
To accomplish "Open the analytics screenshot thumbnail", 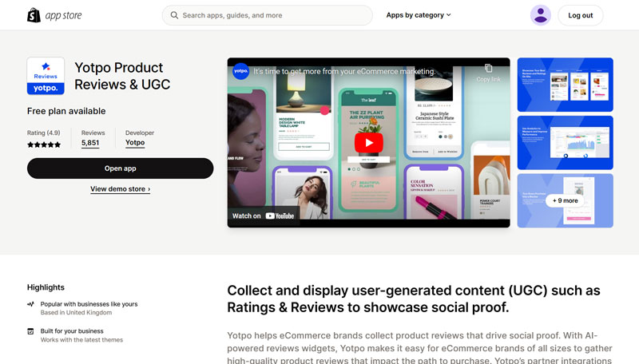I will click(566, 143).
